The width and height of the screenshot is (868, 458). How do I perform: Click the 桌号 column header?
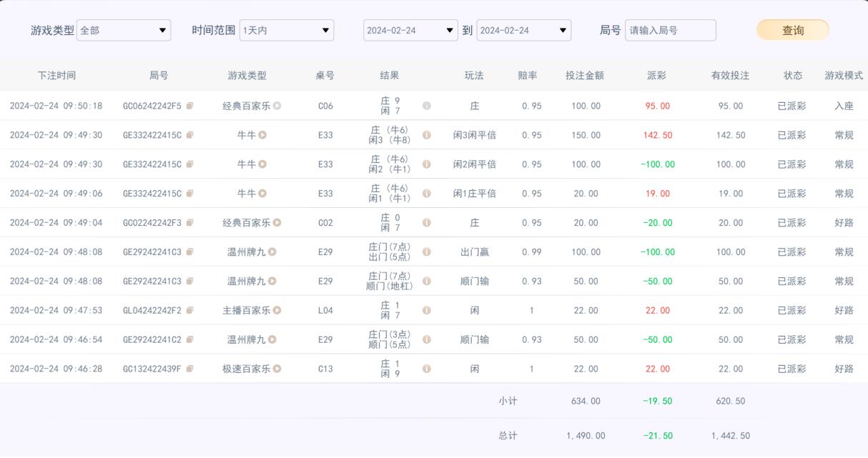coord(325,76)
